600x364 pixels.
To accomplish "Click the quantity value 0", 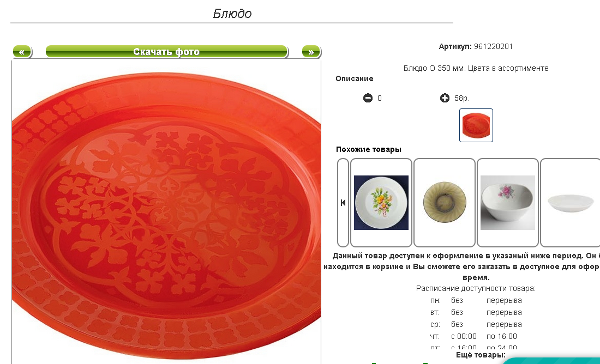I will coord(380,98).
